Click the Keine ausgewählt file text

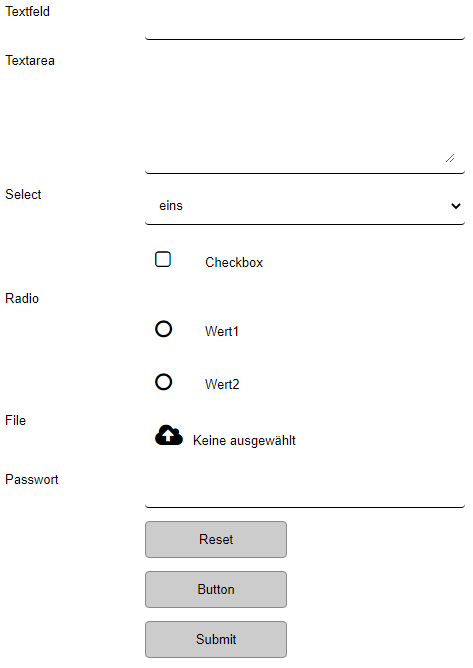point(244,441)
